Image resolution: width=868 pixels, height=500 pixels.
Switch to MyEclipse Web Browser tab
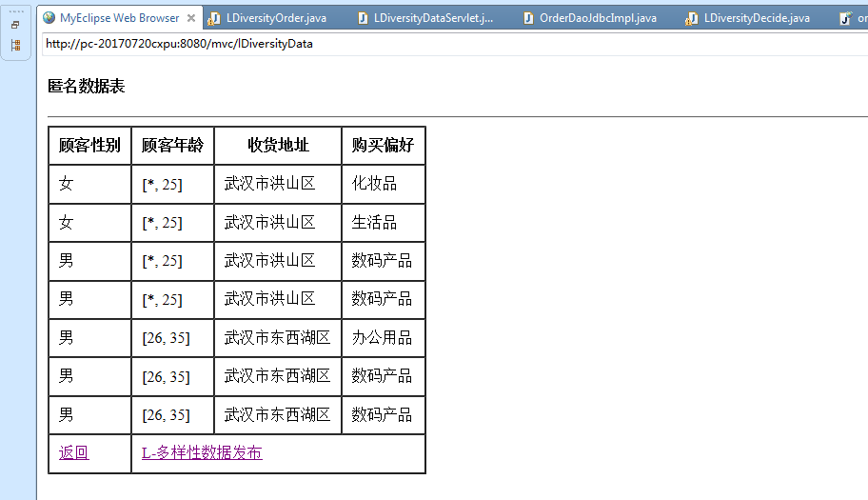120,18
